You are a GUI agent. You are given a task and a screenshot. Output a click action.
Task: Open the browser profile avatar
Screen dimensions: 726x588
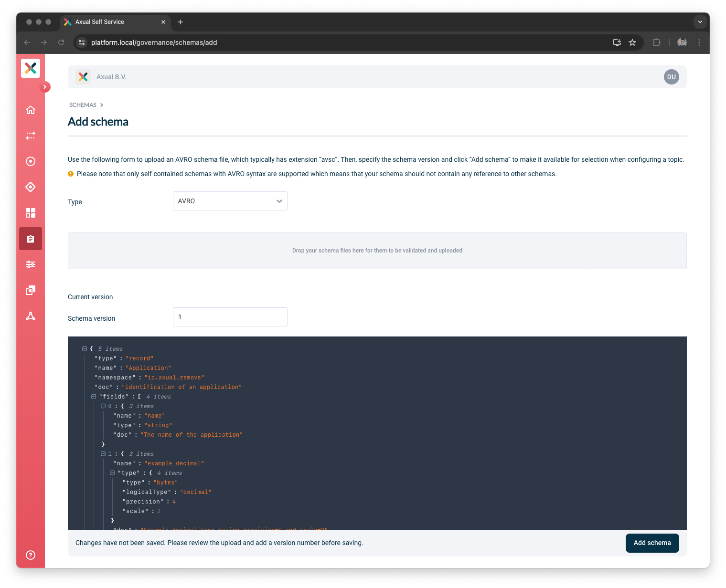[682, 42]
